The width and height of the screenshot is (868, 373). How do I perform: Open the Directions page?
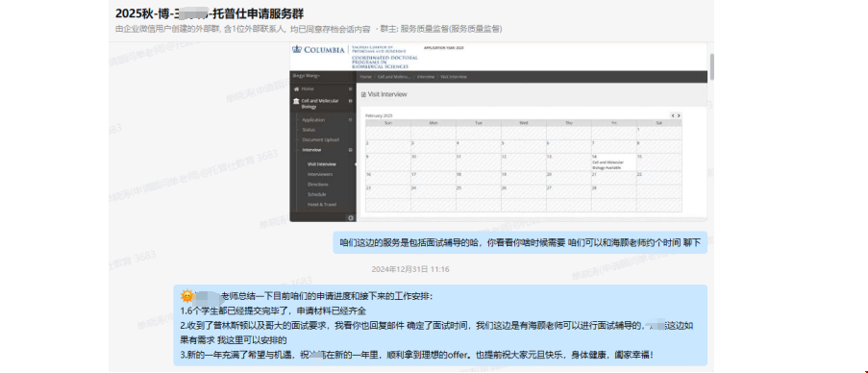pos(318,185)
